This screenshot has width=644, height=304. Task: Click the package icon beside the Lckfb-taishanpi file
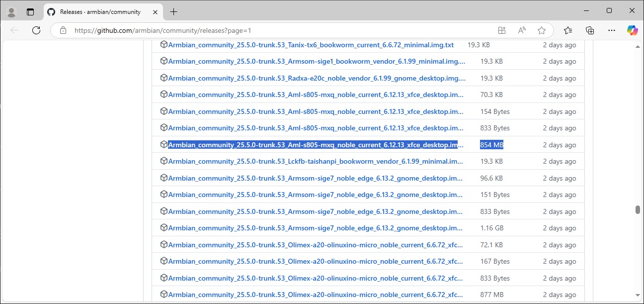[x=164, y=161]
